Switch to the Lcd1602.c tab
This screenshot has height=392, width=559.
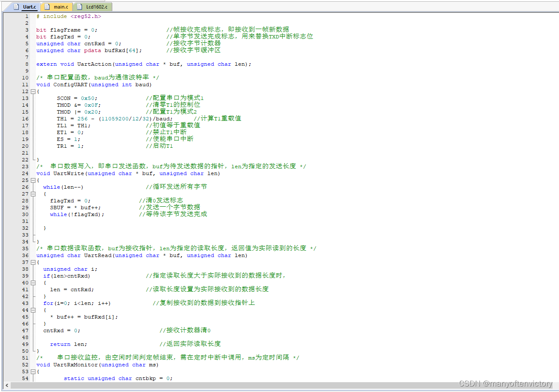pyautogui.click(x=93, y=7)
